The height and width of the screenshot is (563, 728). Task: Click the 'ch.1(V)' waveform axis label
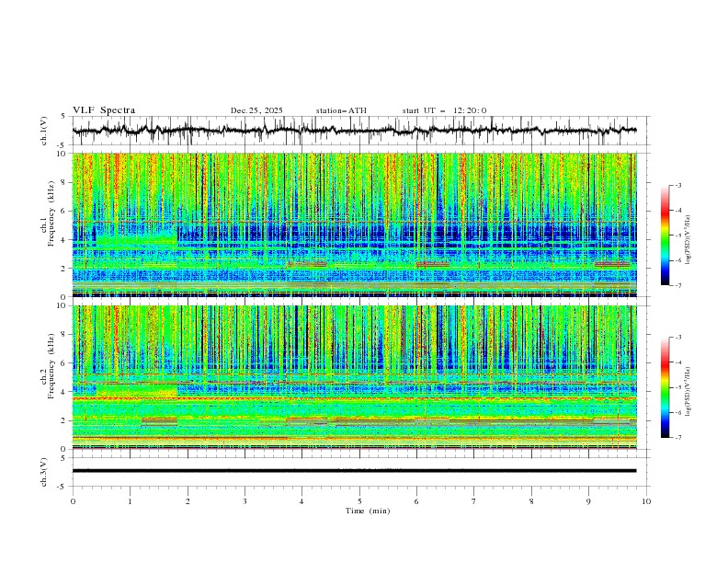(44, 131)
